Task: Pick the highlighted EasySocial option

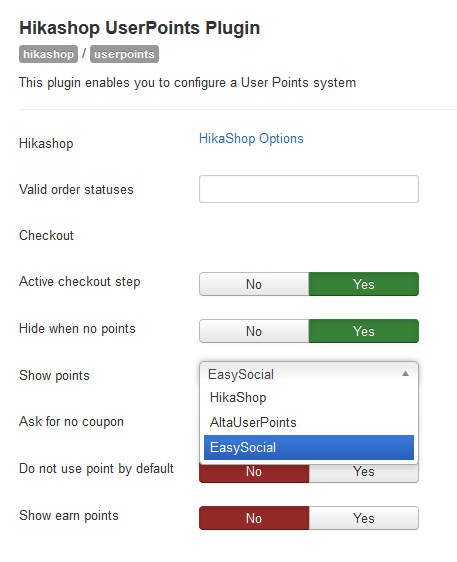Action: [x=309, y=447]
